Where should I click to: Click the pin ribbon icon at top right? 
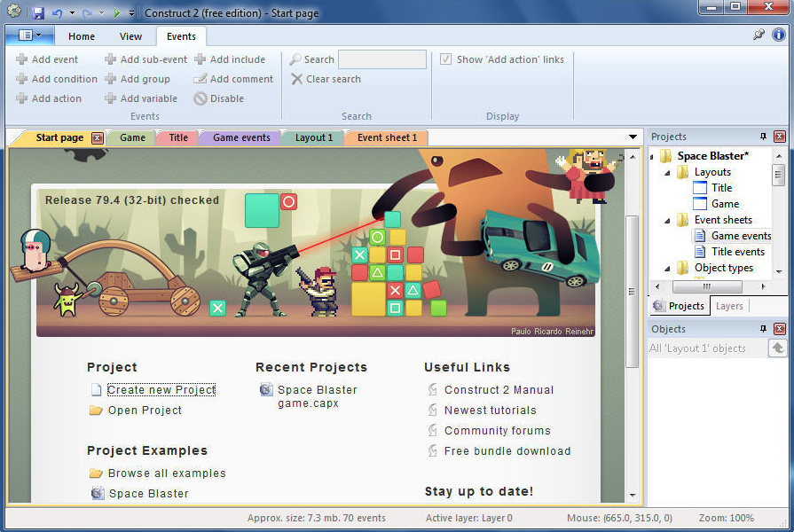click(x=758, y=35)
